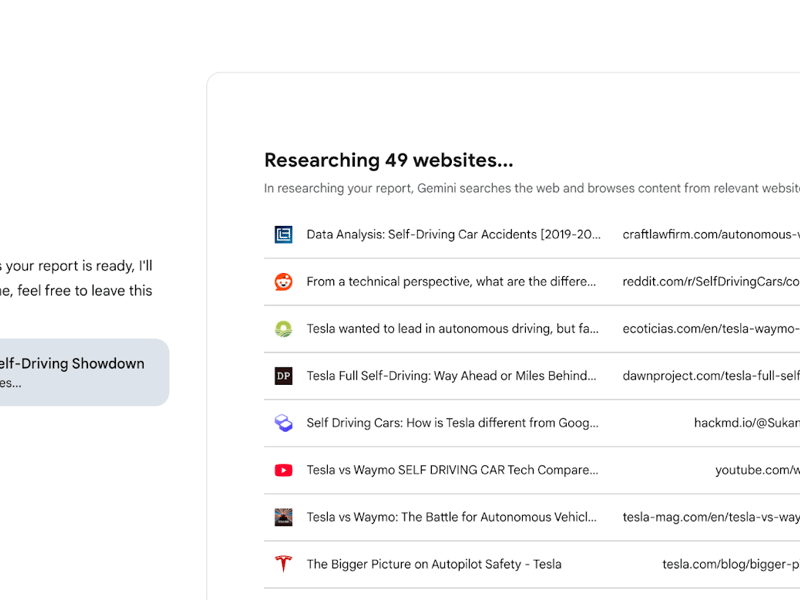The height and width of the screenshot is (600, 800).
Task: Click the Reddit logo icon
Action: coord(284,282)
